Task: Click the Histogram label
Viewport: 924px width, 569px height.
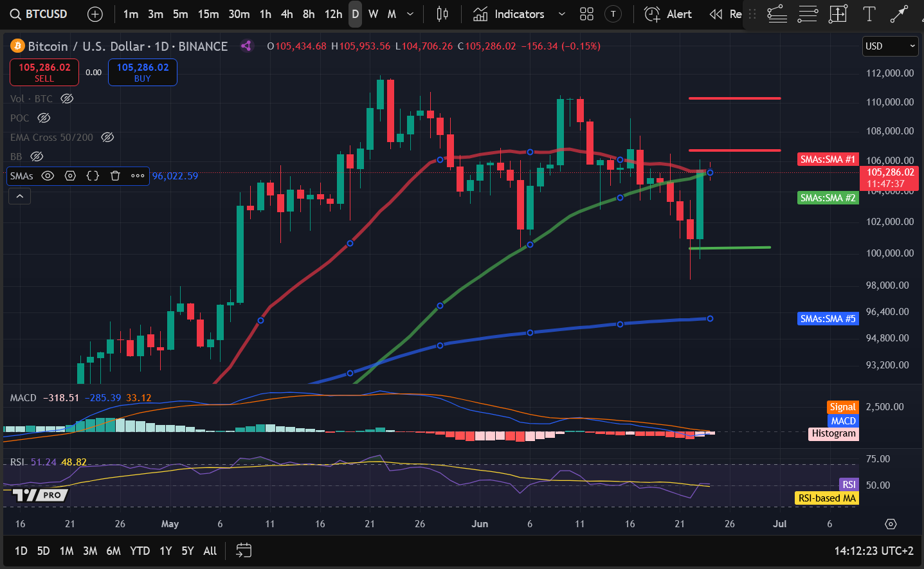Action: coord(833,433)
